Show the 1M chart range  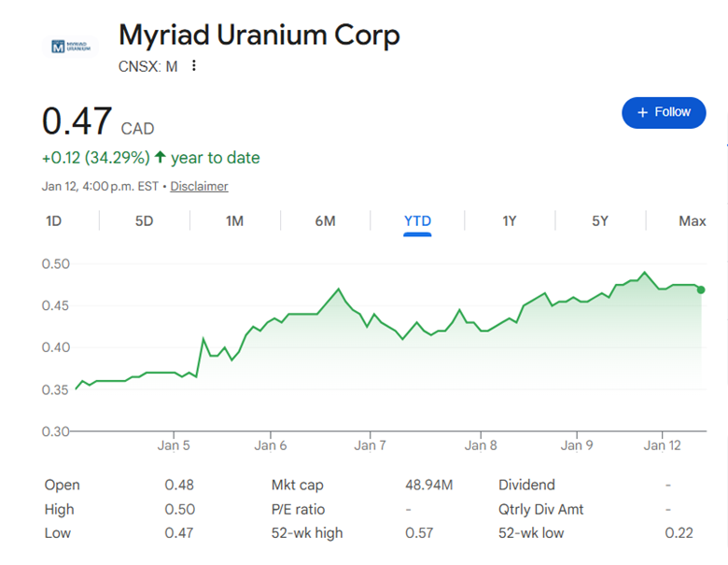[234, 221]
